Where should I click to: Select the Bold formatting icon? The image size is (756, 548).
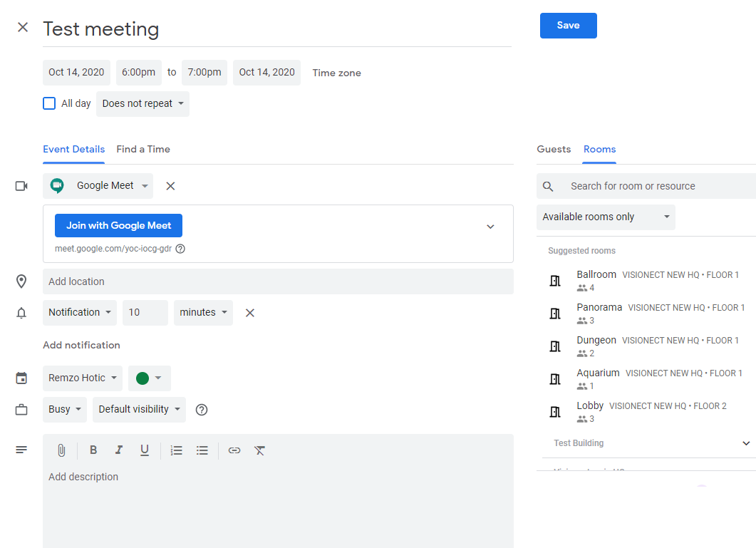[93, 450]
